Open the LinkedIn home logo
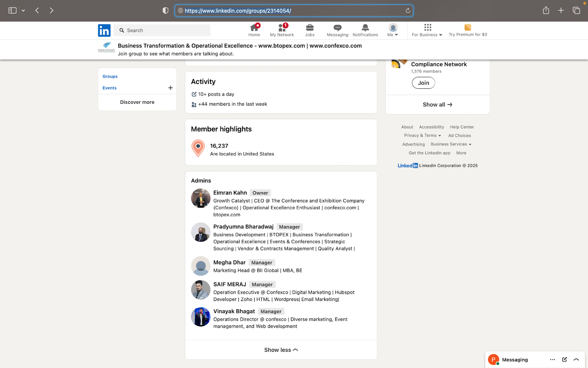The height and width of the screenshot is (368, 588). click(104, 30)
